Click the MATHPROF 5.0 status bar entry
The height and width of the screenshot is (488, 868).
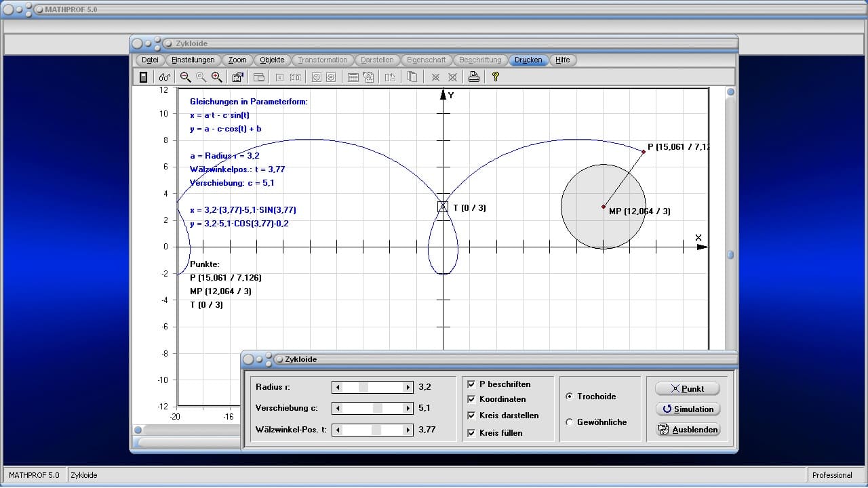coord(34,475)
